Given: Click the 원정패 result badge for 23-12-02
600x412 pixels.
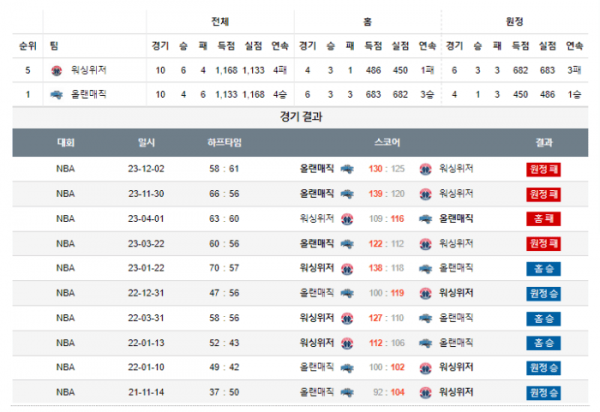Looking at the screenshot, I should tap(543, 169).
